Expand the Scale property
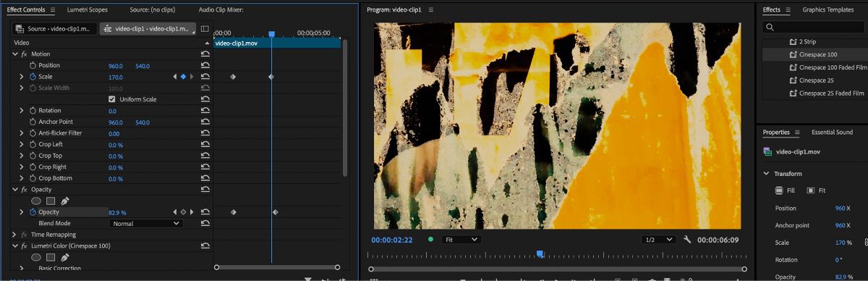 pyautogui.click(x=22, y=77)
